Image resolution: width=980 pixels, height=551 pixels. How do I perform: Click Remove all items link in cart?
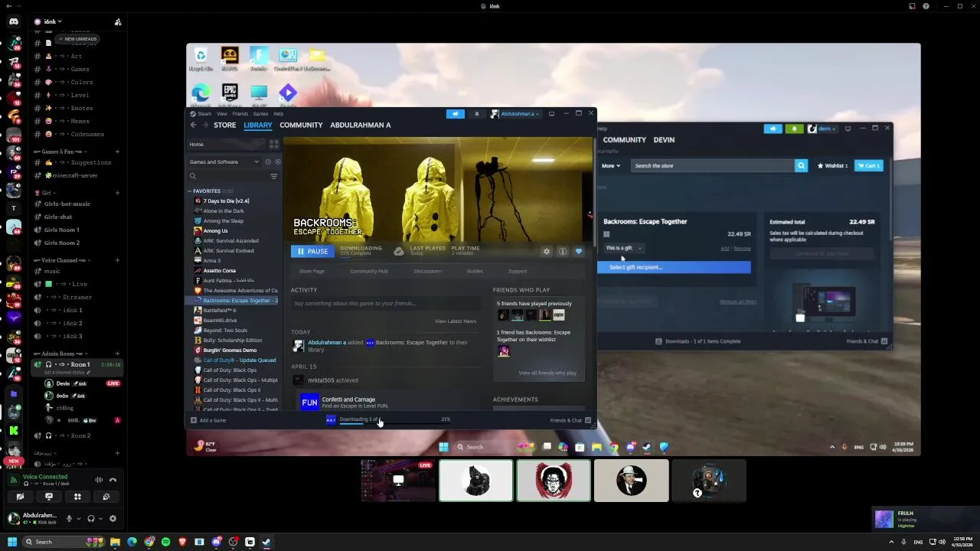click(738, 302)
